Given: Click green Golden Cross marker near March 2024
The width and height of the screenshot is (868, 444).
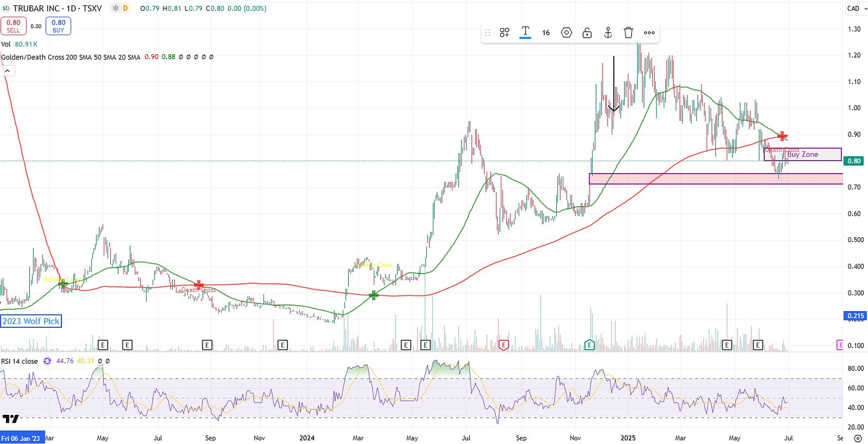Looking at the screenshot, I should [x=374, y=294].
